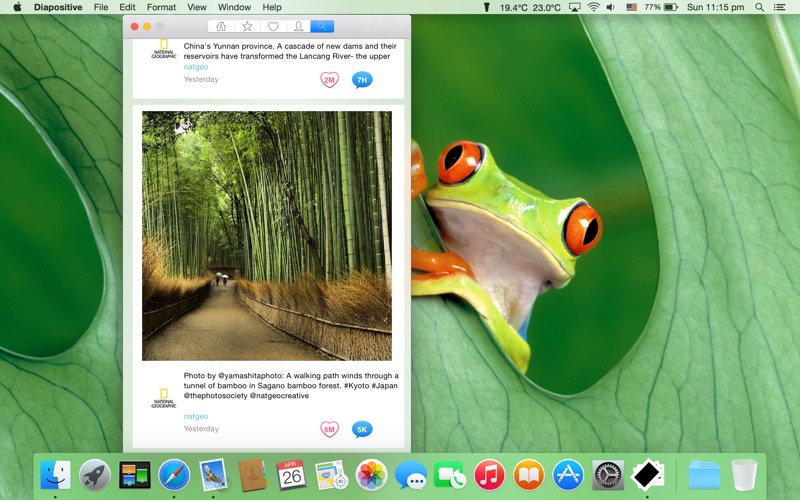Click the blue Search magnifier tab
Image resolution: width=800 pixels, height=500 pixels.
click(x=322, y=26)
